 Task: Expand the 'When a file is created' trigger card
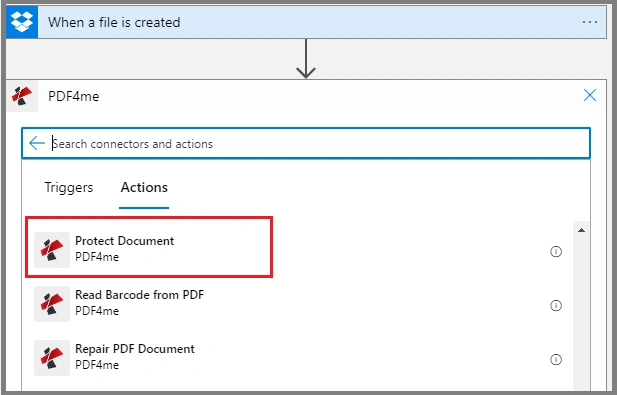click(306, 22)
